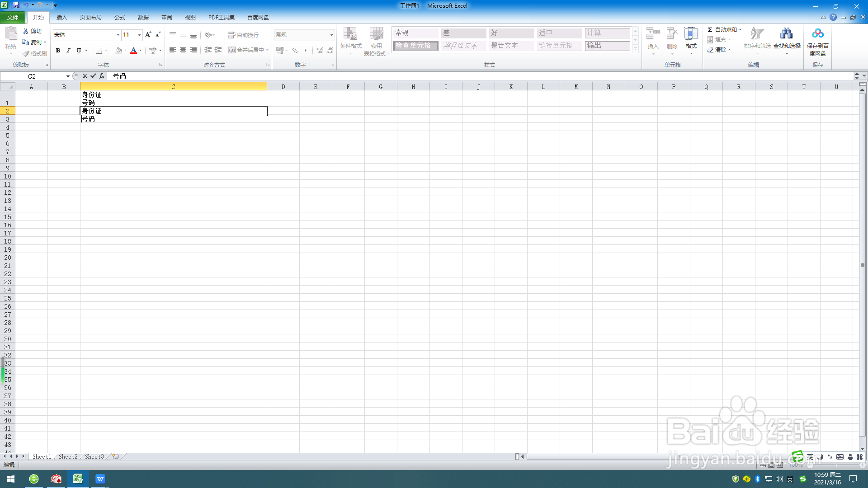
Task: Click the center align text icon
Action: 183,50
